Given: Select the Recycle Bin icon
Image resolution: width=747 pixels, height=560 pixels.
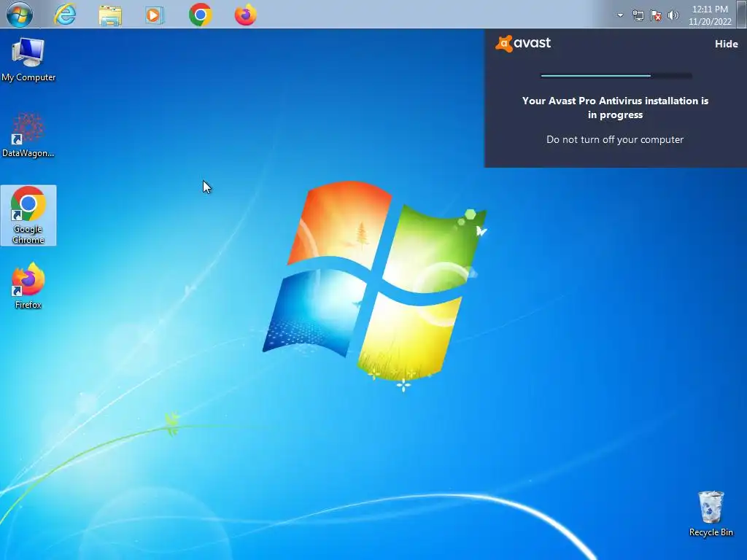Looking at the screenshot, I should tap(711, 514).
